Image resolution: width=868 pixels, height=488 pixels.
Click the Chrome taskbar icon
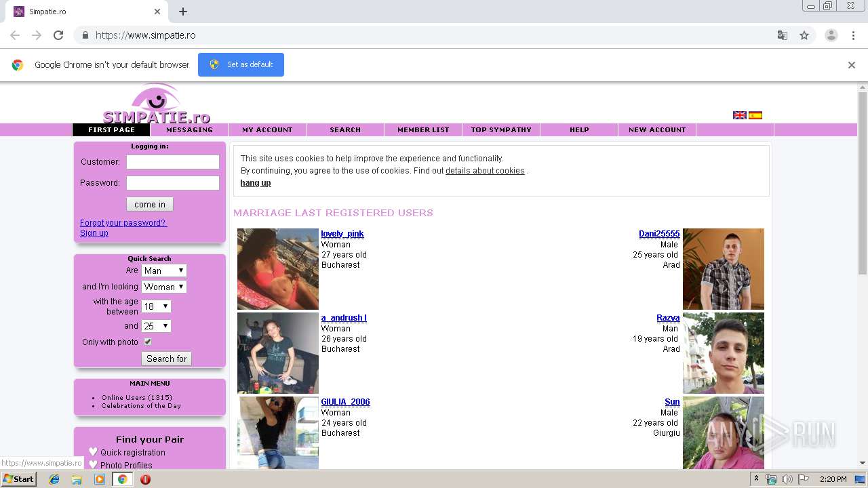(122, 479)
